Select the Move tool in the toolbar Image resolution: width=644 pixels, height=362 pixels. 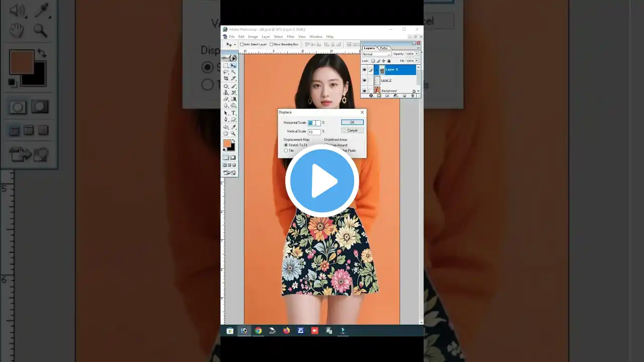tap(234, 65)
